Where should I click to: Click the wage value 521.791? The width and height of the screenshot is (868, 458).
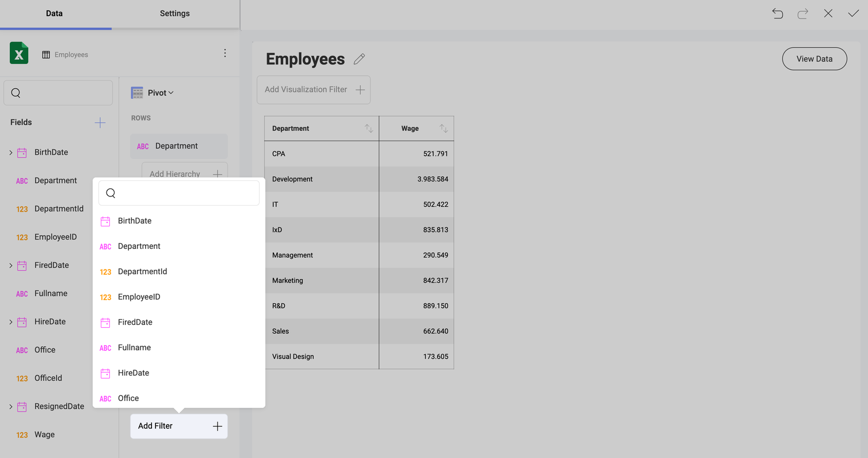click(436, 154)
